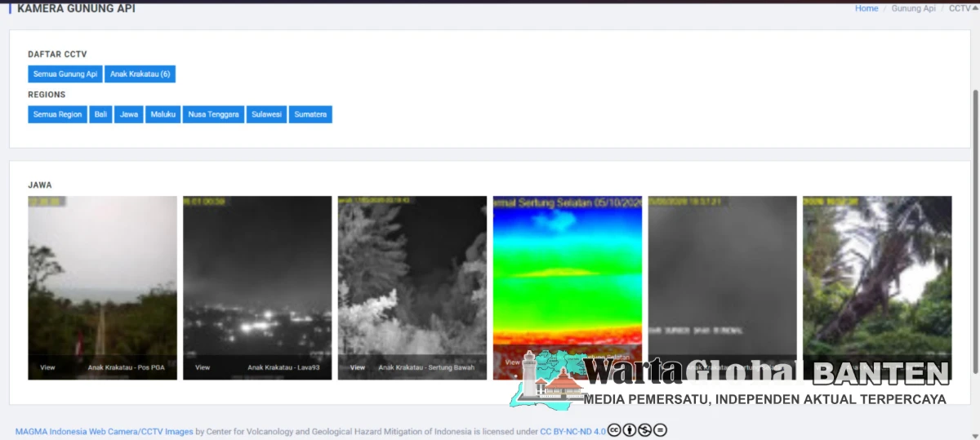Click the Anak Krakatau - Pos PGA caption
Image resolution: width=980 pixels, height=440 pixels.
coord(126,367)
